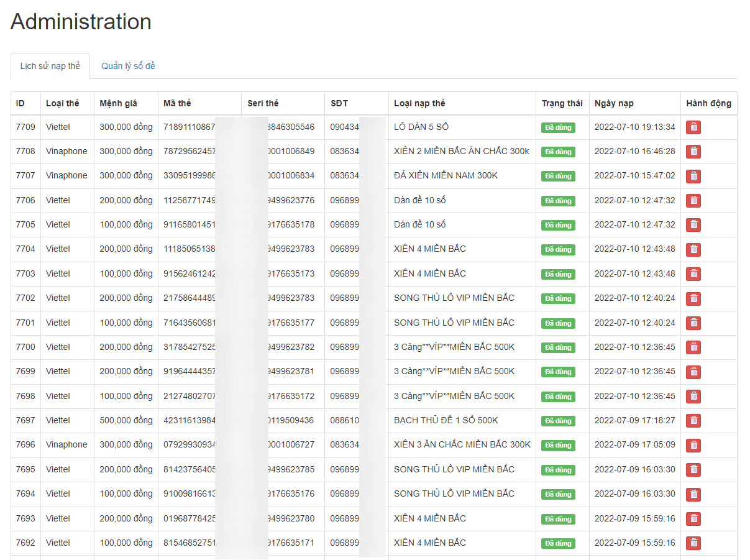Click delete icon for ID 7696

[x=693, y=445]
